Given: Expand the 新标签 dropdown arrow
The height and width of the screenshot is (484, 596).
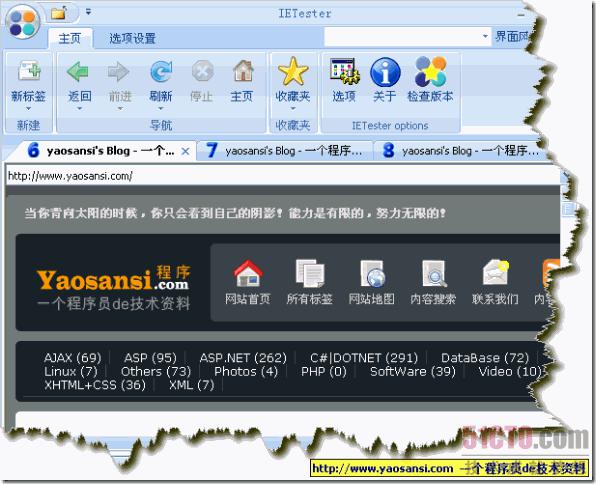Looking at the screenshot, I should 29,109.
